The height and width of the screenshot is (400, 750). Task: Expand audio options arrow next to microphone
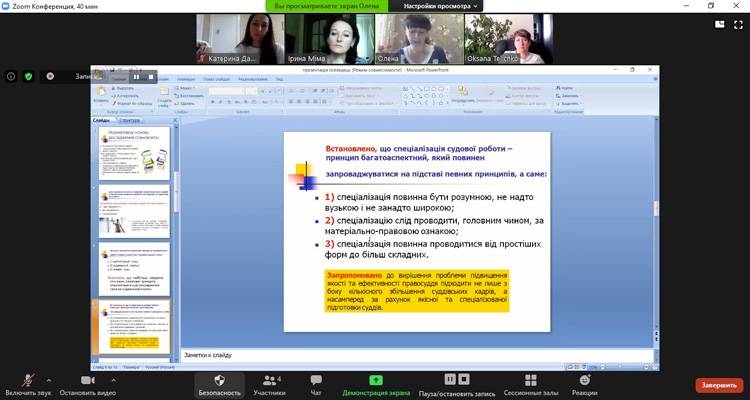click(x=47, y=377)
